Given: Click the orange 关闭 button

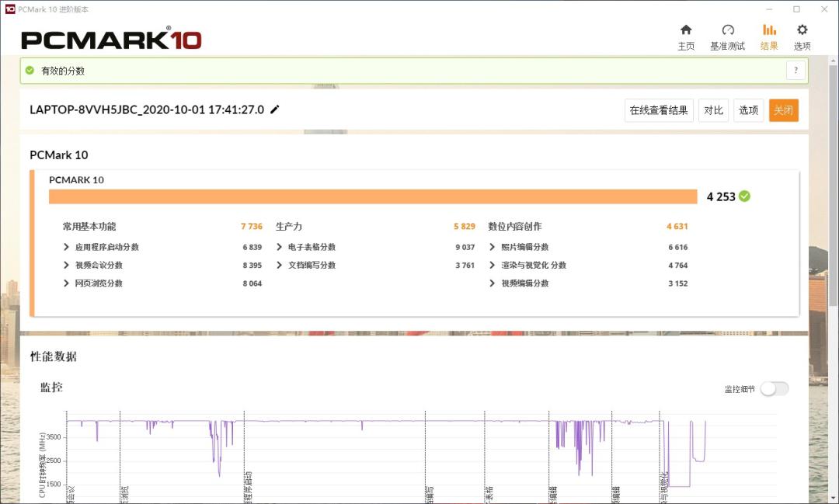Looking at the screenshot, I should coord(783,110).
